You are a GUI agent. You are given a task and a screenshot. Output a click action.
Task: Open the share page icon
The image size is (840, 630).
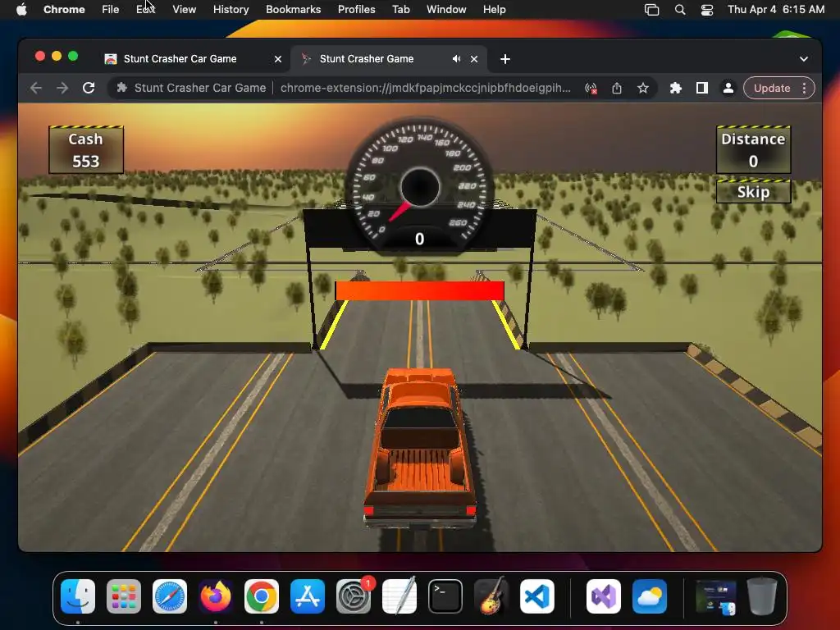pos(617,88)
